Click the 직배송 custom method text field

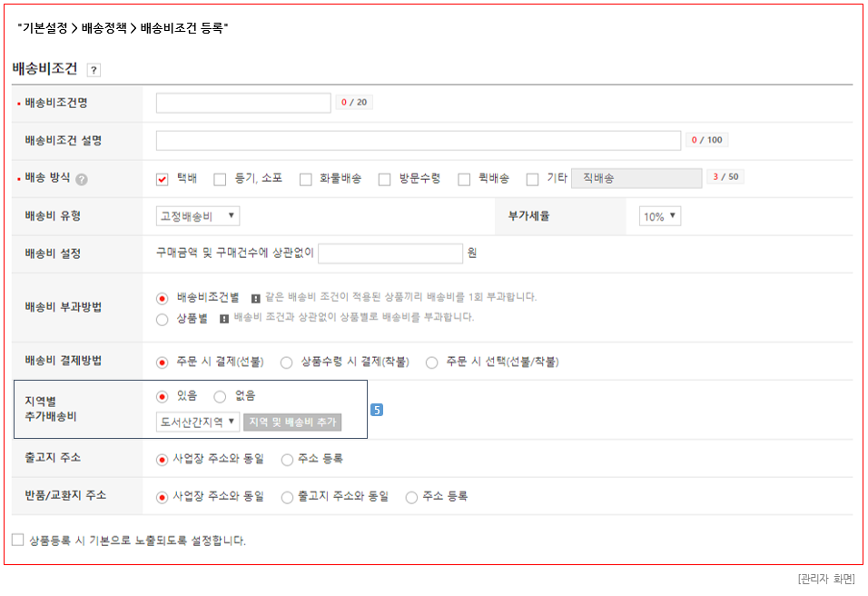coord(636,178)
